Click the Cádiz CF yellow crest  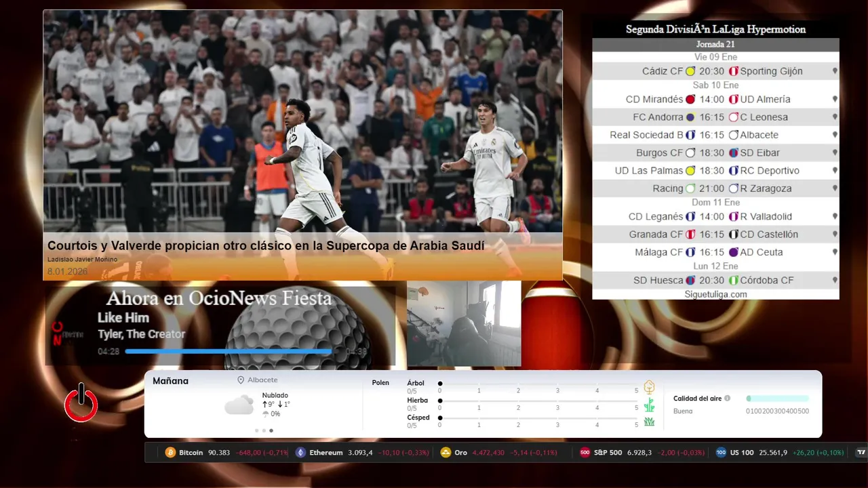click(x=690, y=71)
